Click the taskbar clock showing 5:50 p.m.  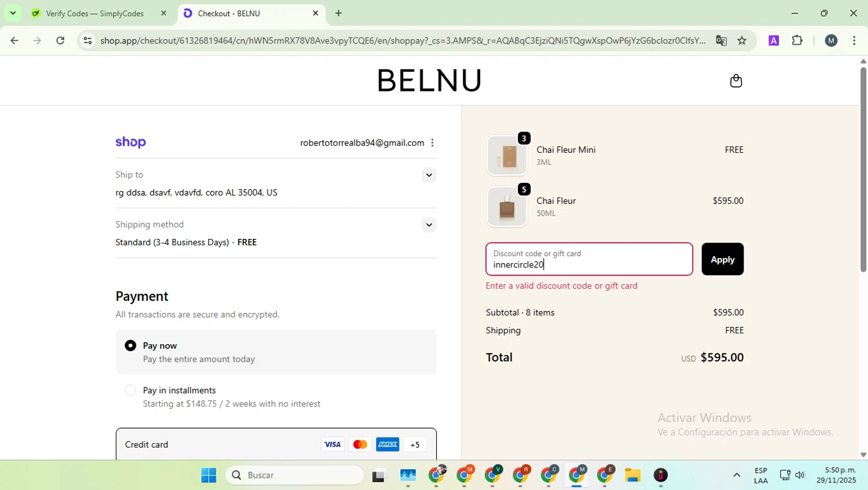click(x=836, y=475)
